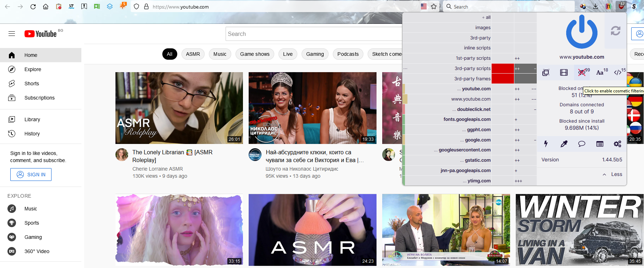
Task: Reload page using uBlock refresh arrows
Action: pos(616,31)
